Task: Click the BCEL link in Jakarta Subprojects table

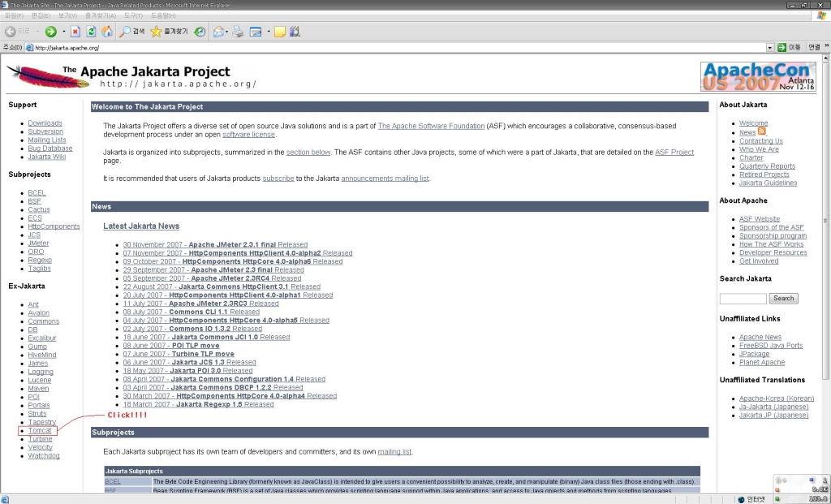Action: (x=113, y=482)
